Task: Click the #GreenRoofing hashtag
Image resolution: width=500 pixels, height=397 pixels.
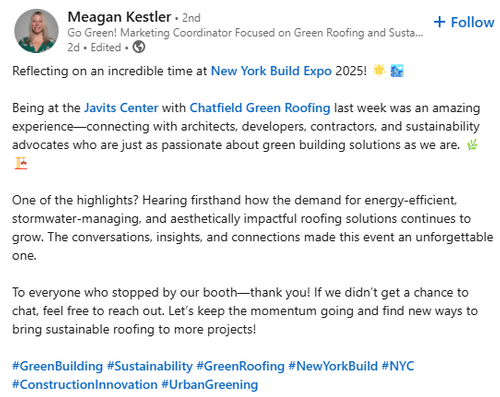Action: pyautogui.click(x=240, y=366)
